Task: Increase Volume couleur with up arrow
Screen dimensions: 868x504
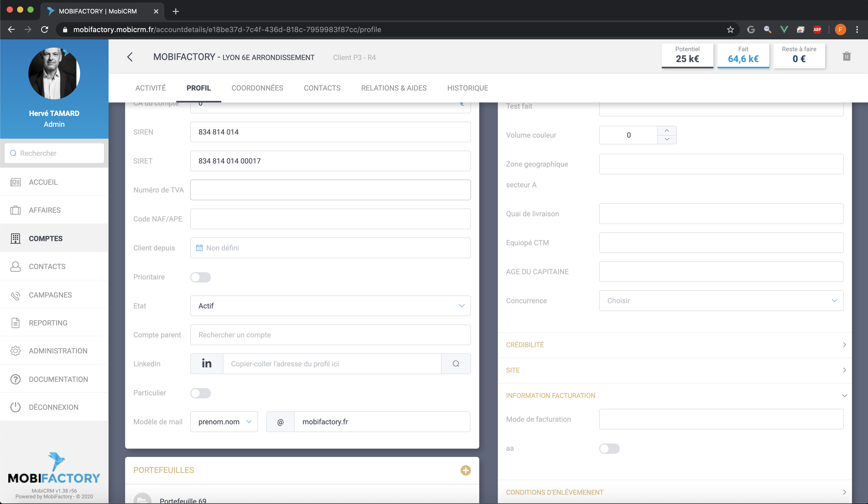Action: 666,131
